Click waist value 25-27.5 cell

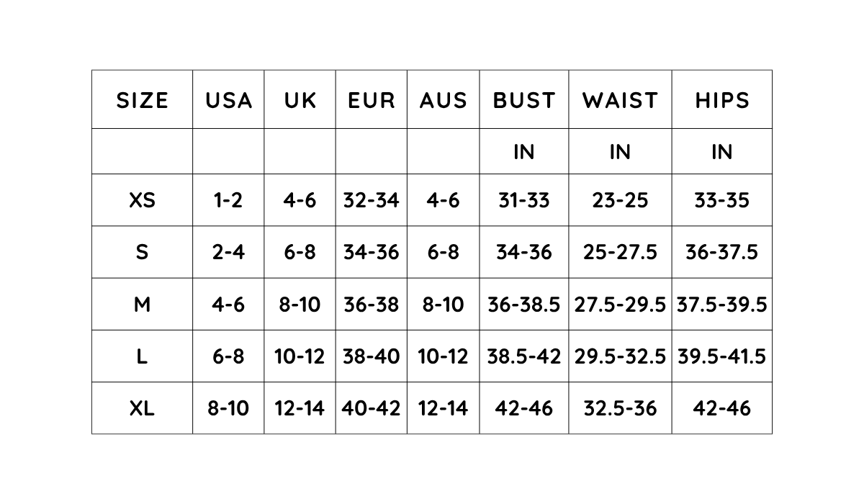[621, 252]
